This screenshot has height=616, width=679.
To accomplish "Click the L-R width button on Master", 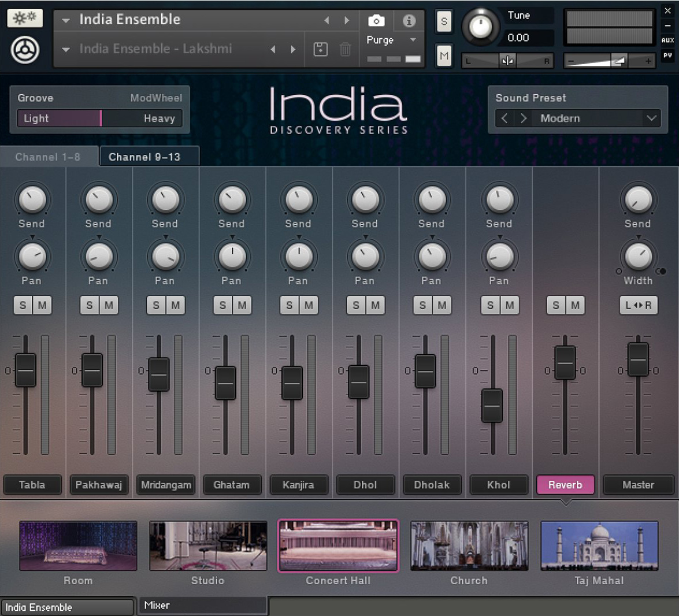I will point(638,305).
